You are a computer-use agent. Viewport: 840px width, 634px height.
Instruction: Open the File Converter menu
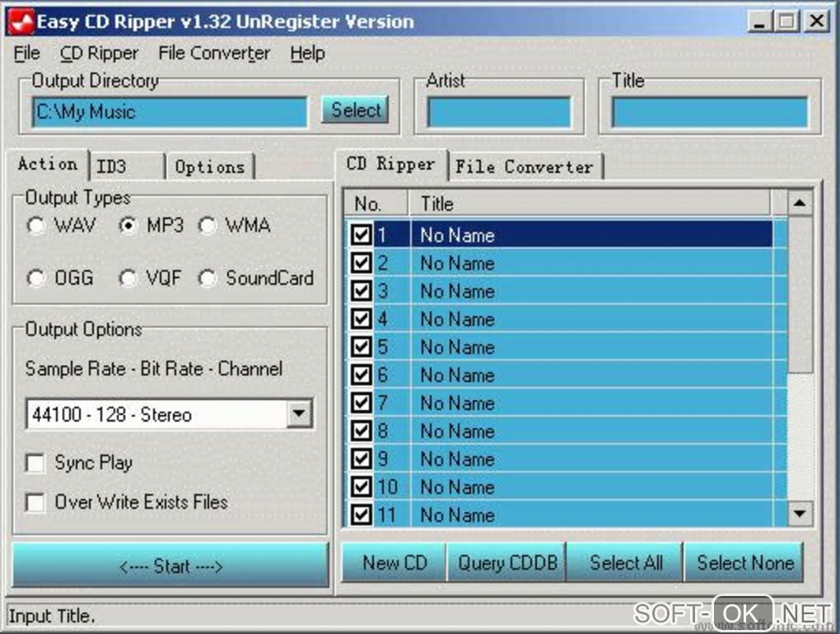214,54
